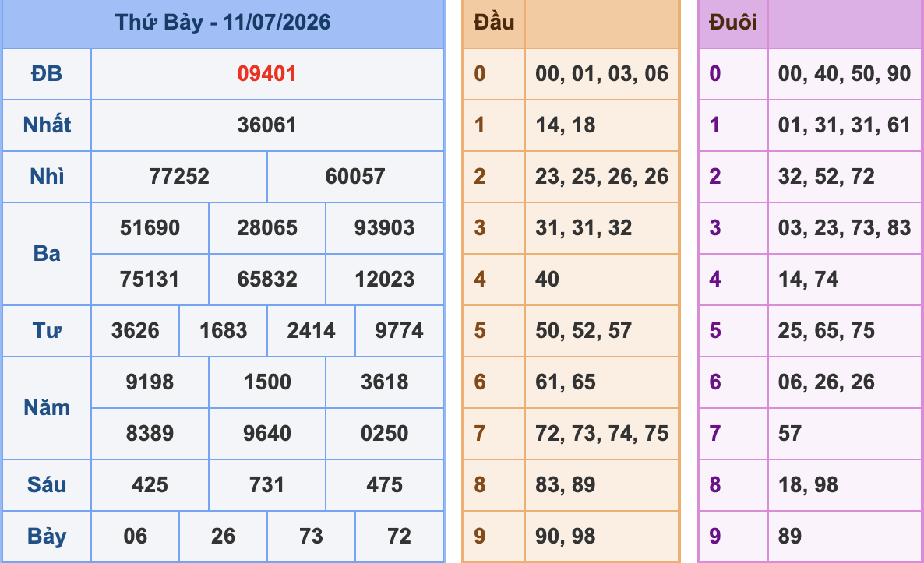Select the ĐB prize label
This screenshot has width=924, height=563.
pyautogui.click(x=47, y=74)
